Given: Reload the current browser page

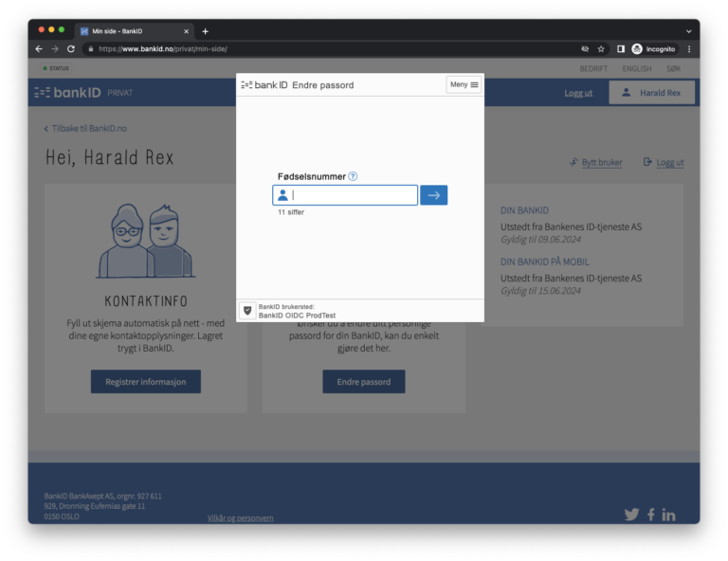Looking at the screenshot, I should [71, 48].
